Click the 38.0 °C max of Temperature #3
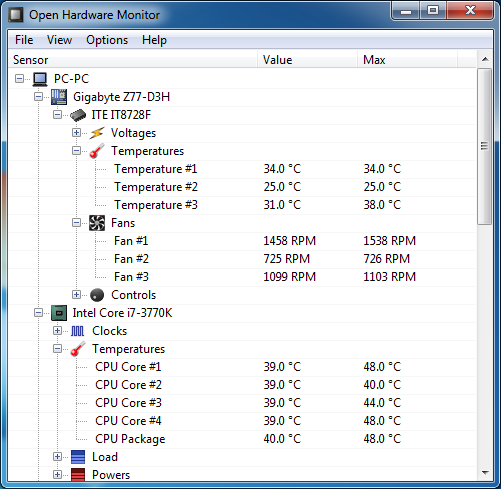 (x=382, y=205)
